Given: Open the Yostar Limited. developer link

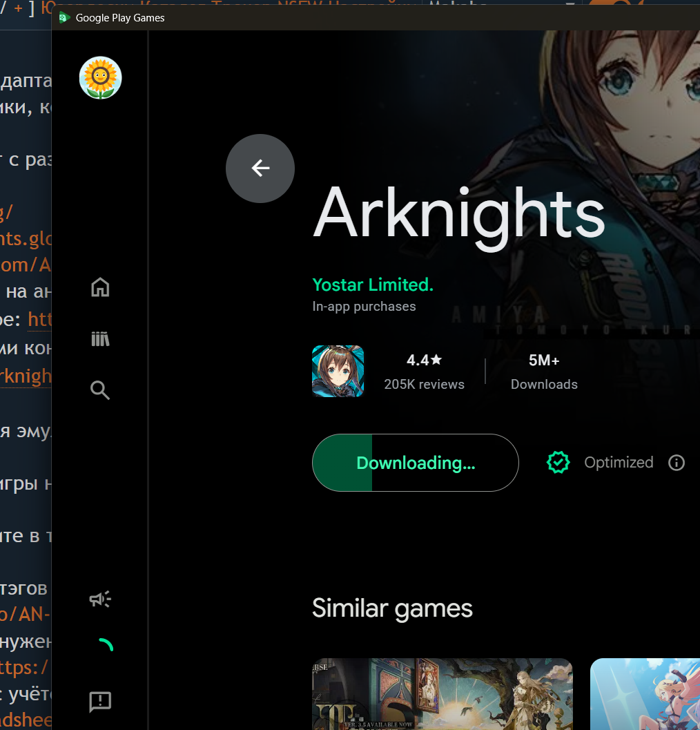Looking at the screenshot, I should (x=373, y=285).
